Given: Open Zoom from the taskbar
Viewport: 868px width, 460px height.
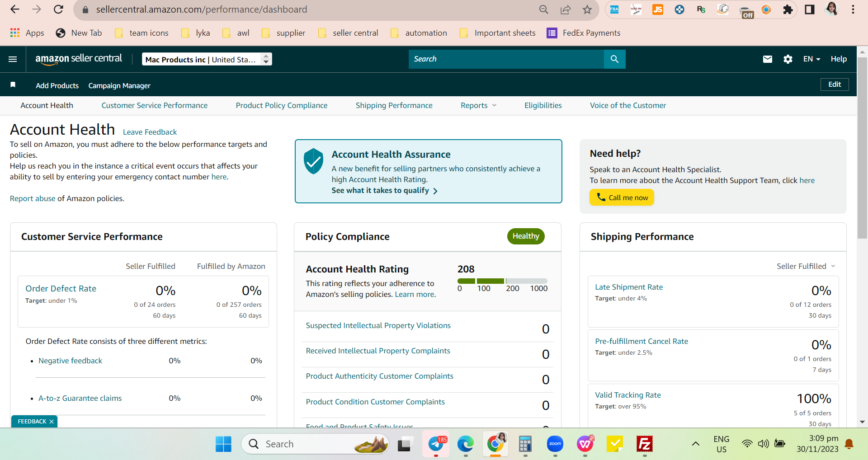Looking at the screenshot, I should click(555, 444).
